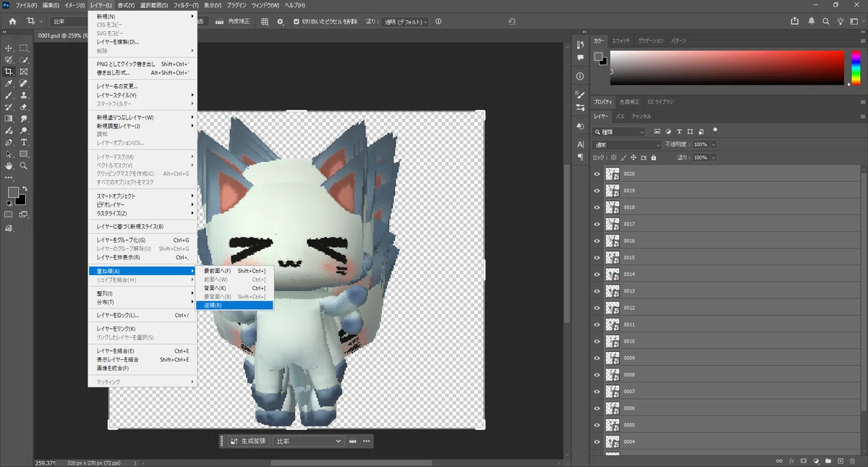The height and width of the screenshot is (467, 868).
Task: Hide layer 0012 with eye icon
Action: pyautogui.click(x=597, y=308)
